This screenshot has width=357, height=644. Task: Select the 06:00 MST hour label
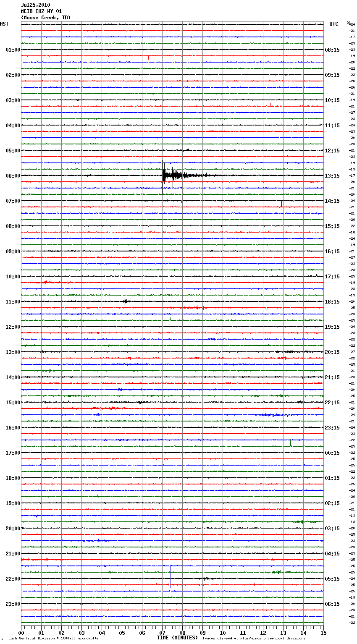click(13, 176)
